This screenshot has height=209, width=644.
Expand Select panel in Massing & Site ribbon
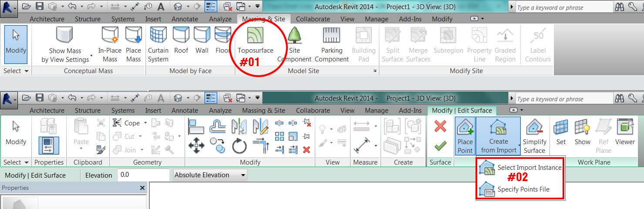[16, 71]
